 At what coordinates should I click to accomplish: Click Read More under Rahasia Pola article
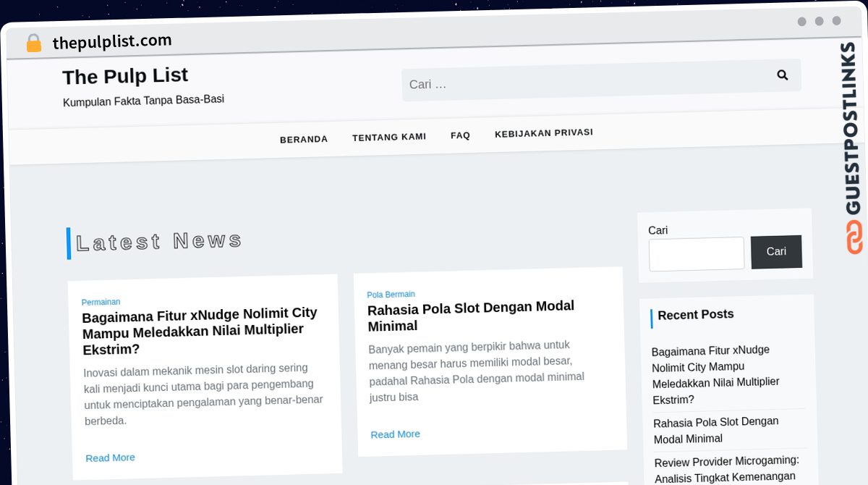pyautogui.click(x=395, y=434)
